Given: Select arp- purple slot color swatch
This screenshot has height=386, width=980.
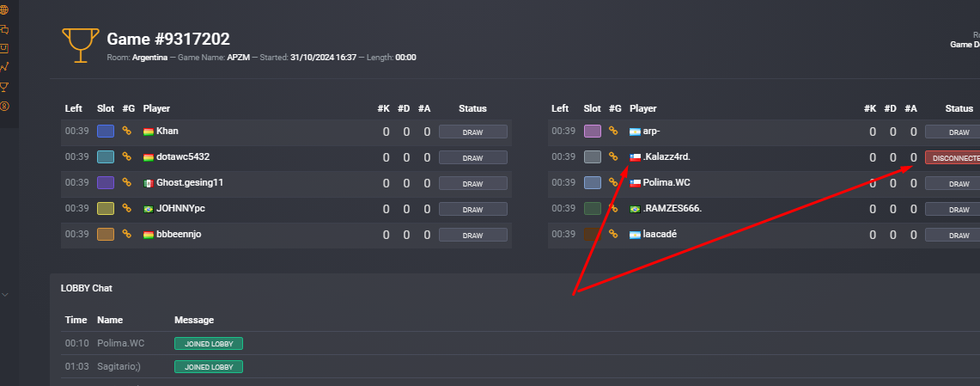Looking at the screenshot, I should point(592,131).
